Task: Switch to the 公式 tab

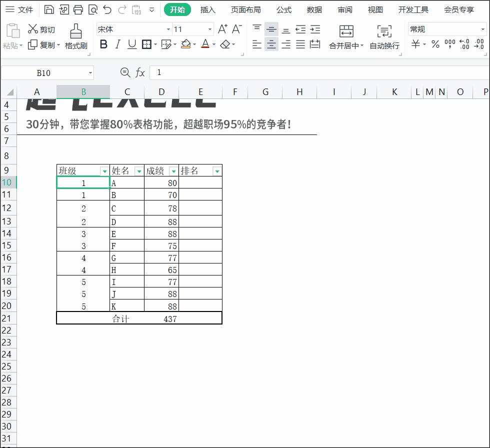Action: (284, 10)
